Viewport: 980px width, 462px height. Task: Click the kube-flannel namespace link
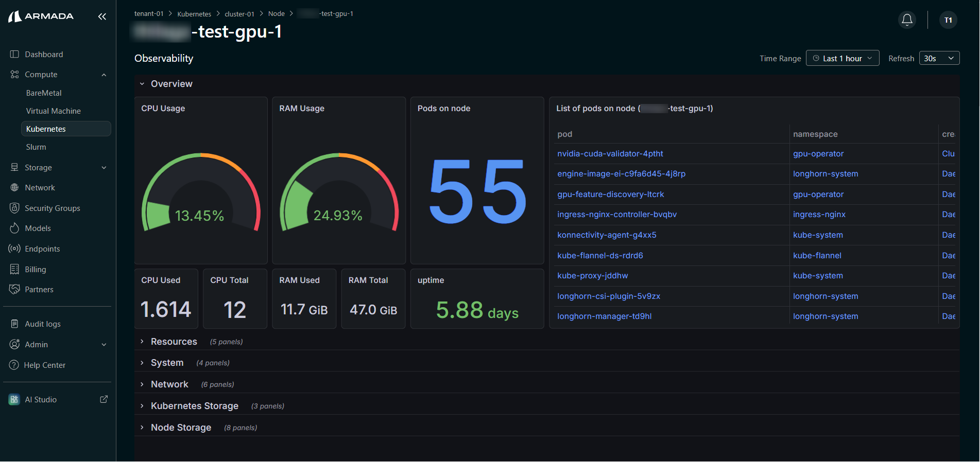(x=817, y=256)
